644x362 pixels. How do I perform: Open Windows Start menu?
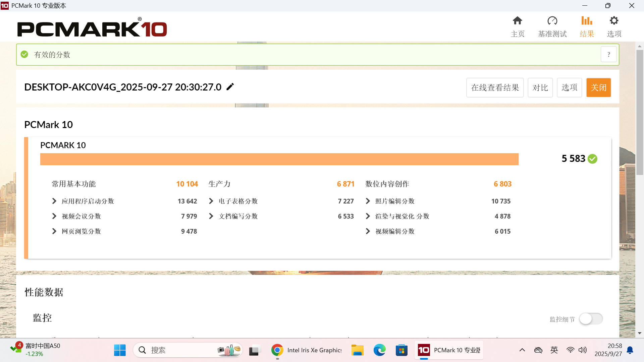point(120,350)
